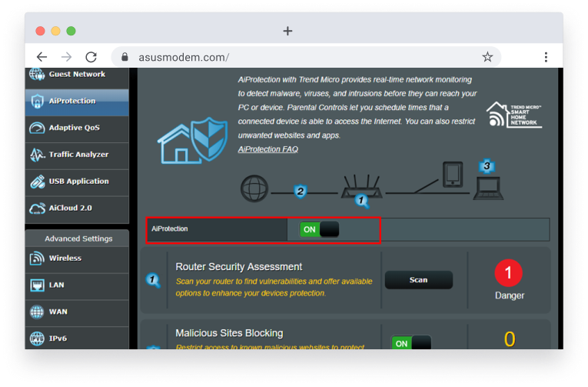Click the AiProtection lock shield icon

click(x=37, y=102)
